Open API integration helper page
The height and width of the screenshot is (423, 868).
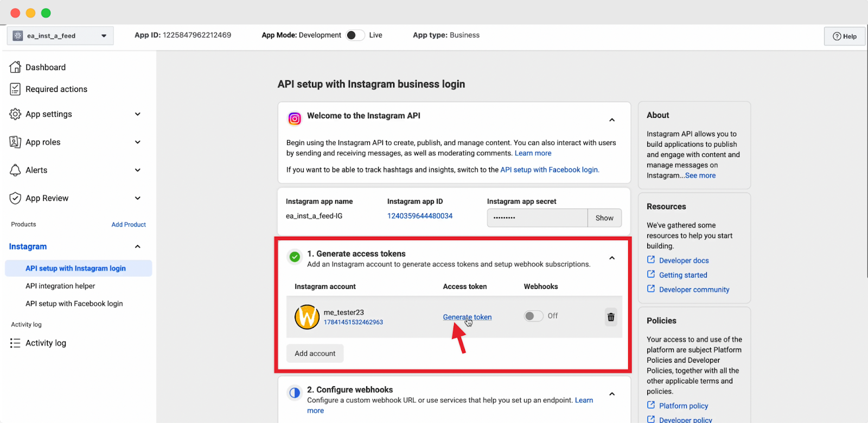[x=60, y=286]
